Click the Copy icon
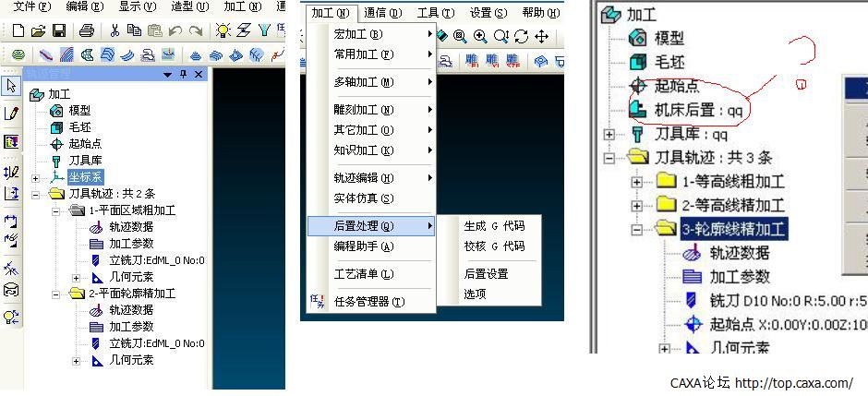Image resolution: width=868 pixels, height=396 pixels. pyautogui.click(x=134, y=30)
